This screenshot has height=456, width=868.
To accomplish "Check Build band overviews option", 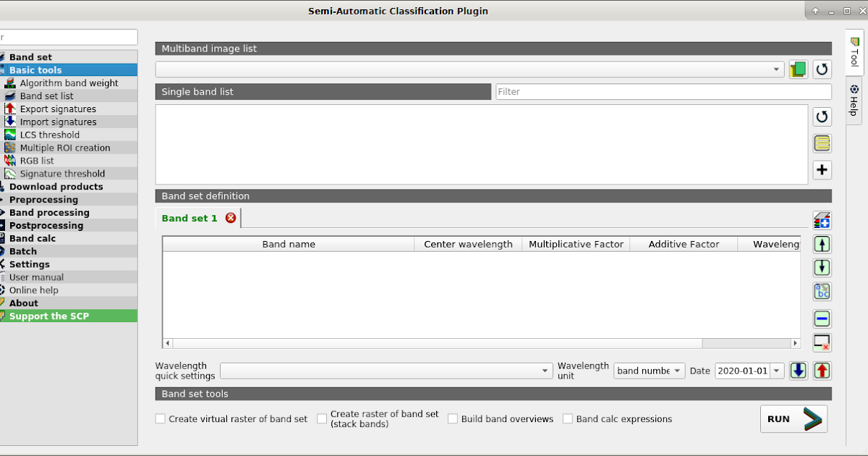I will click(x=453, y=418).
